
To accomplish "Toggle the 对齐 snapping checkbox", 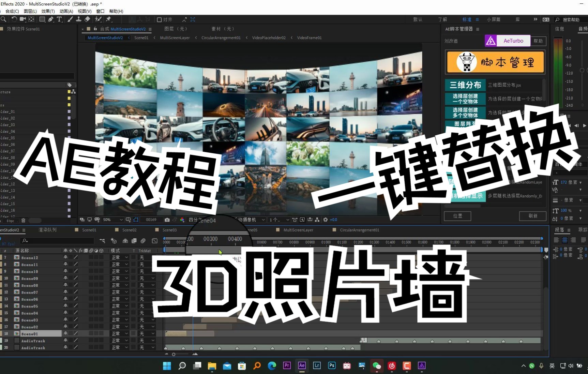I will [159, 19].
